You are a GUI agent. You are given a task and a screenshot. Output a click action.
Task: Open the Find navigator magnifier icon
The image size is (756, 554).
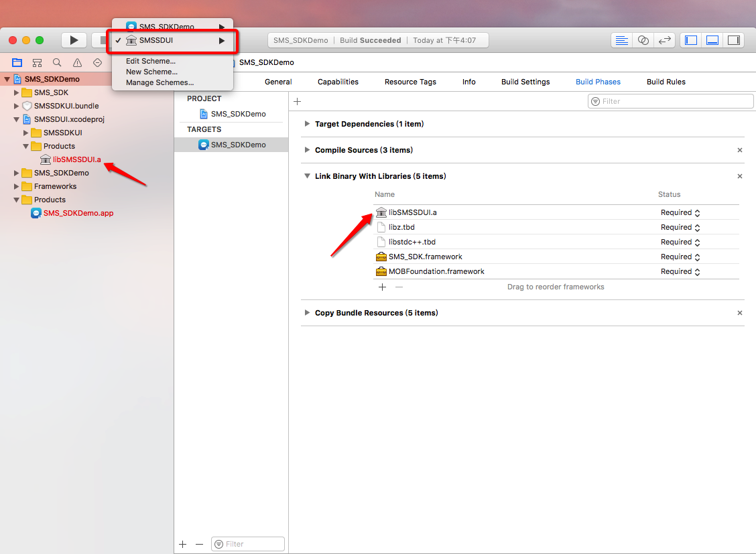pos(57,62)
